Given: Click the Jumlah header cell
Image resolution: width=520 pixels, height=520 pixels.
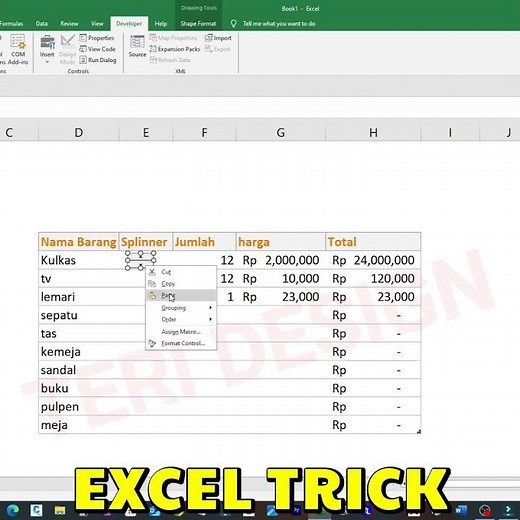Looking at the screenshot, I should pos(204,242).
